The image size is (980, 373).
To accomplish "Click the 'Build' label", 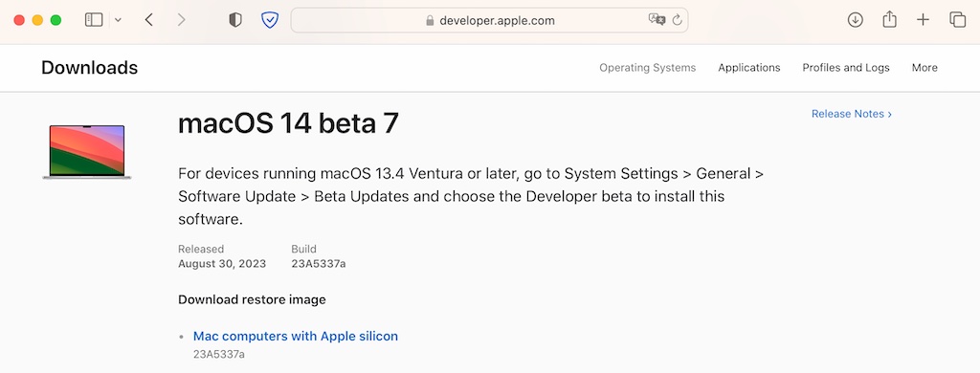I will (x=303, y=249).
